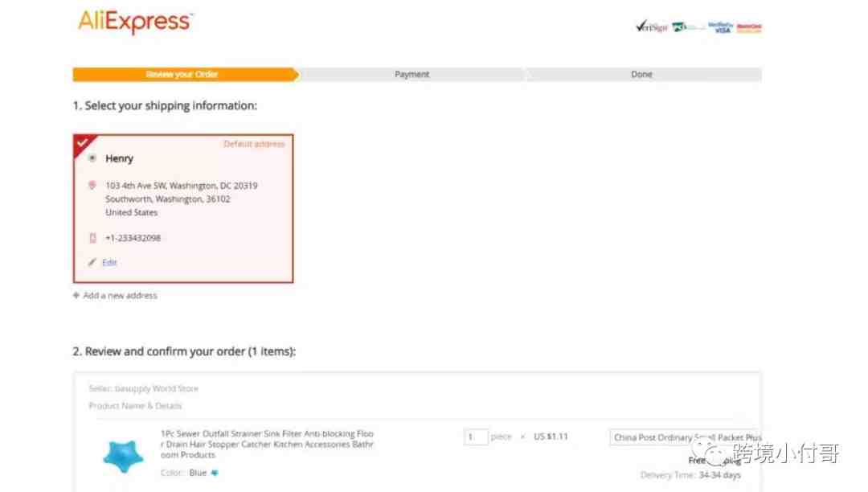
Task: Click phone number +1-233432098
Action: pyautogui.click(x=133, y=238)
